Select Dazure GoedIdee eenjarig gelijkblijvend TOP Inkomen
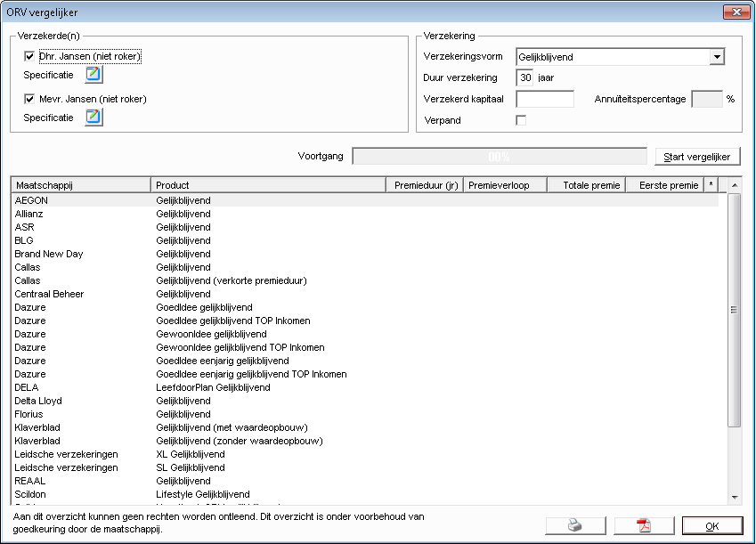Screen dimensions: 756x544 (x=365, y=374)
